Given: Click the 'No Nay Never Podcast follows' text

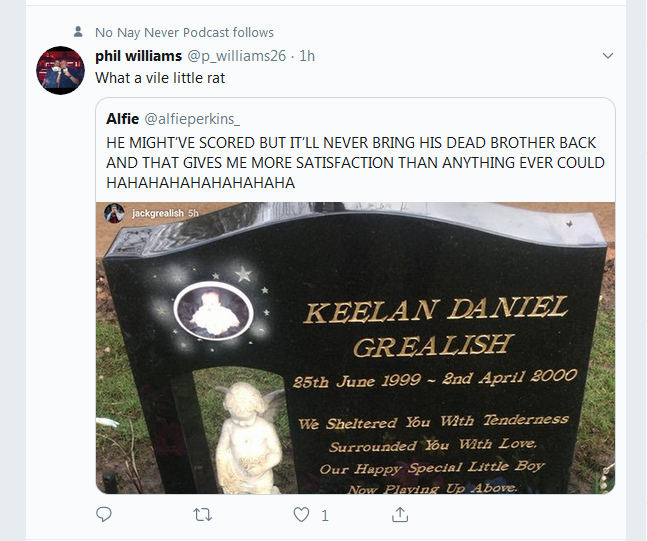Looking at the screenshot, I should coord(184,32).
